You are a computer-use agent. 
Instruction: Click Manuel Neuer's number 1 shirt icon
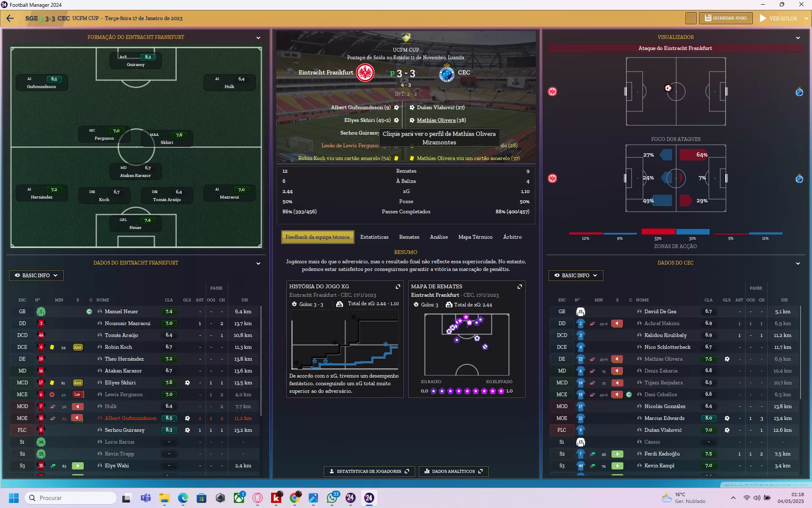tap(41, 312)
